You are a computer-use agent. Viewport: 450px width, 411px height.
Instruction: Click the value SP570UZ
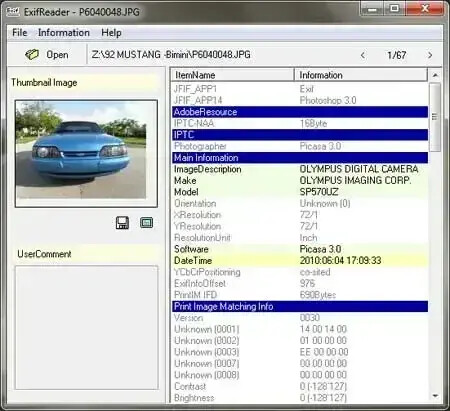point(319,192)
